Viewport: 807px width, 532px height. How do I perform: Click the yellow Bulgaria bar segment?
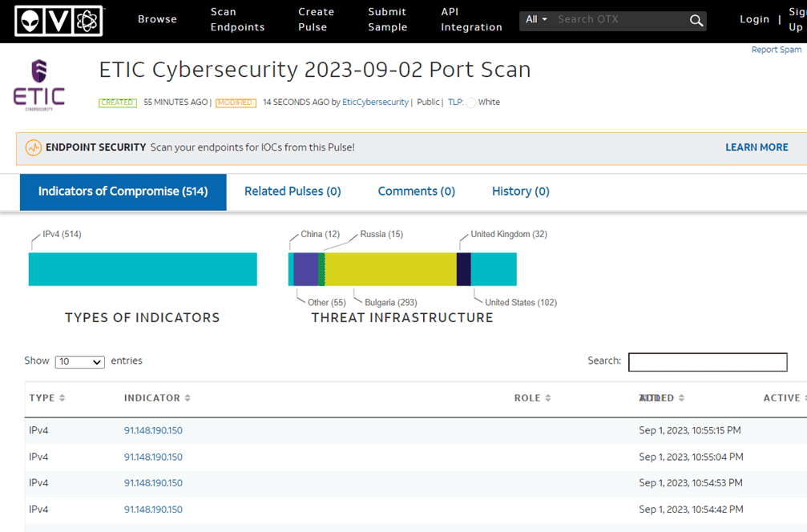pos(390,269)
